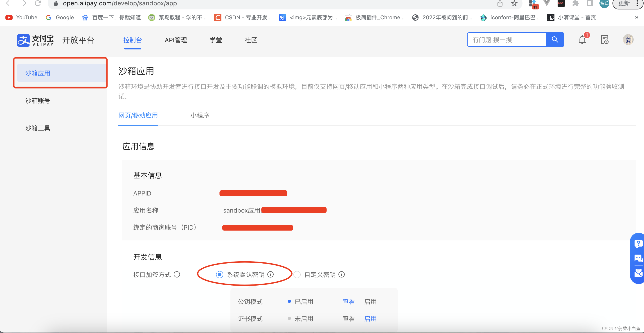Click the browser back arrow
The image size is (644, 333).
click(9, 3)
